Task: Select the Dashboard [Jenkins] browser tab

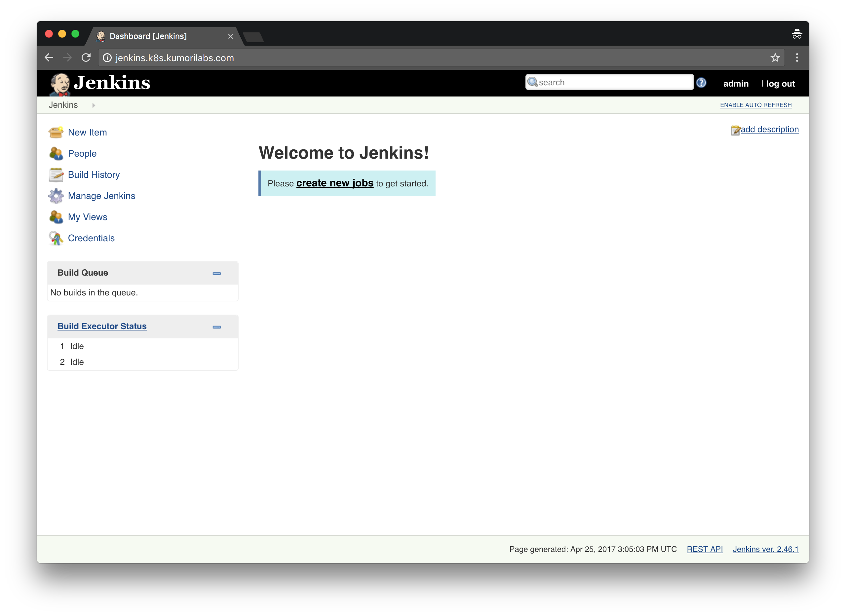Action: (x=164, y=36)
